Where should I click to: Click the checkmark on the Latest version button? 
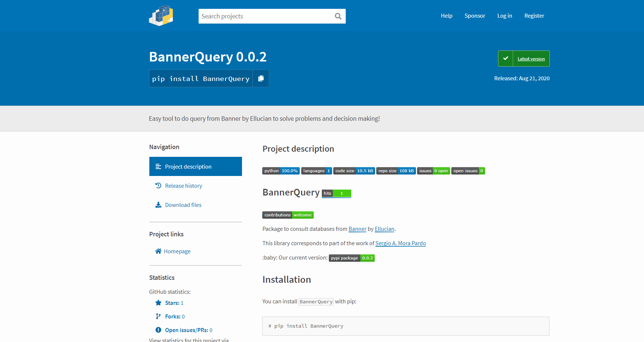click(x=506, y=58)
